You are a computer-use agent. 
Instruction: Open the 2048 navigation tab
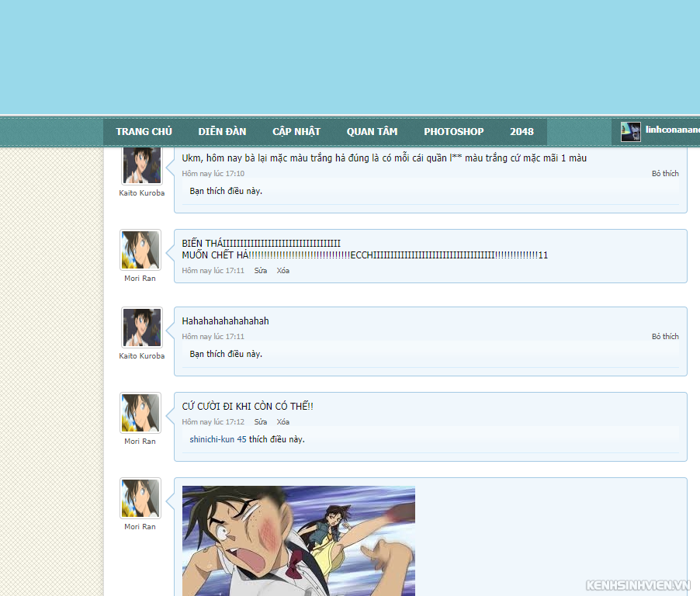522,132
